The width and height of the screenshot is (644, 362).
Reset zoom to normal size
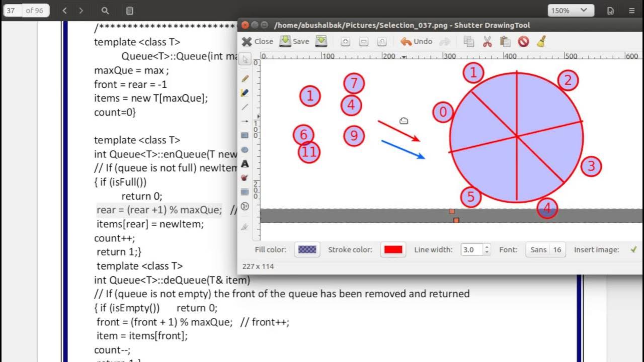382,42
